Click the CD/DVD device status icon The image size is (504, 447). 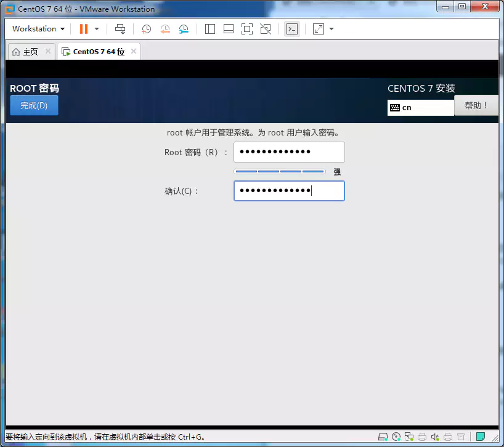396,436
